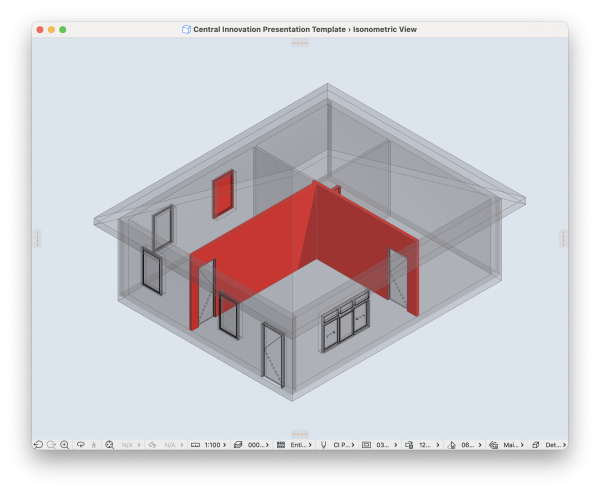
Task: Click the right edge panel handle
Action: click(x=563, y=238)
